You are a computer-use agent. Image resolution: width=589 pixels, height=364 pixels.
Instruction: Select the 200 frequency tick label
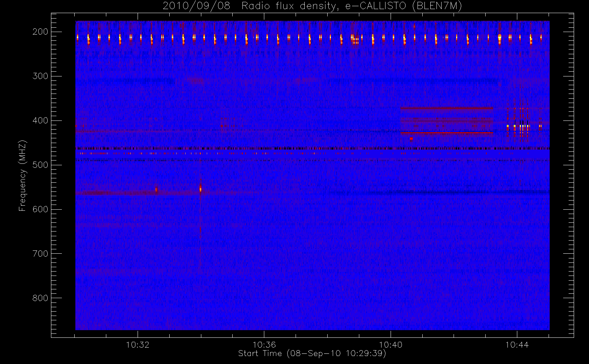[40, 32]
